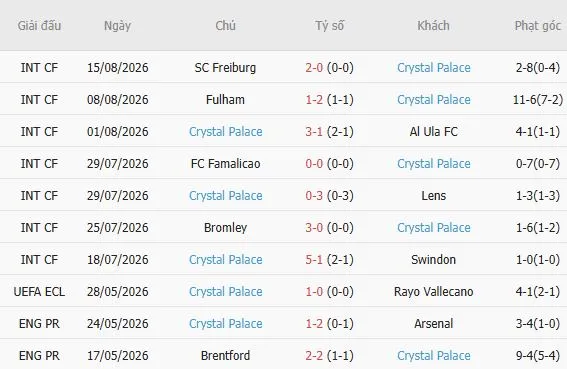This screenshot has width=567, height=369.
Task: Open Crystal Palace link in Lens match
Action: click(226, 196)
